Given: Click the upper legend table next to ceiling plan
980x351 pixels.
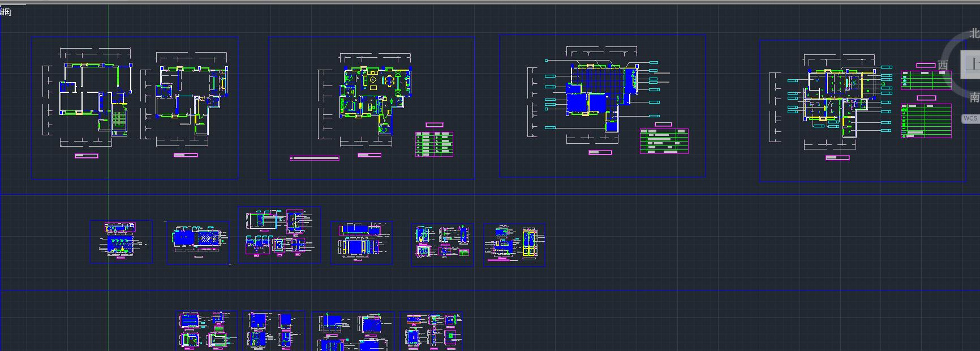Looking at the screenshot, I should click(x=926, y=80).
